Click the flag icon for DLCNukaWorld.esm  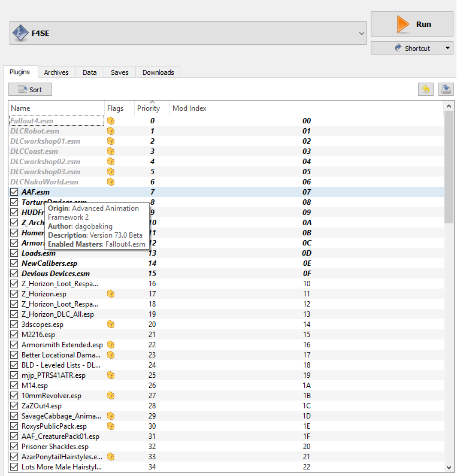(x=111, y=182)
